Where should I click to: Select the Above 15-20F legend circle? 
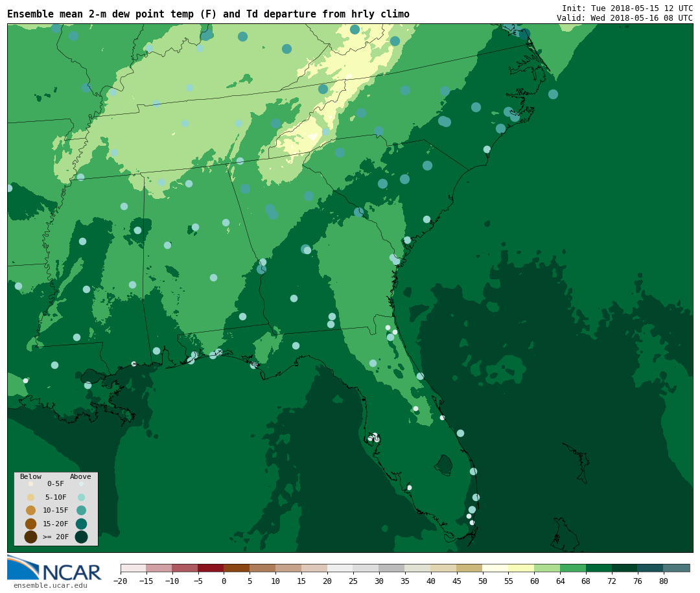point(81,524)
